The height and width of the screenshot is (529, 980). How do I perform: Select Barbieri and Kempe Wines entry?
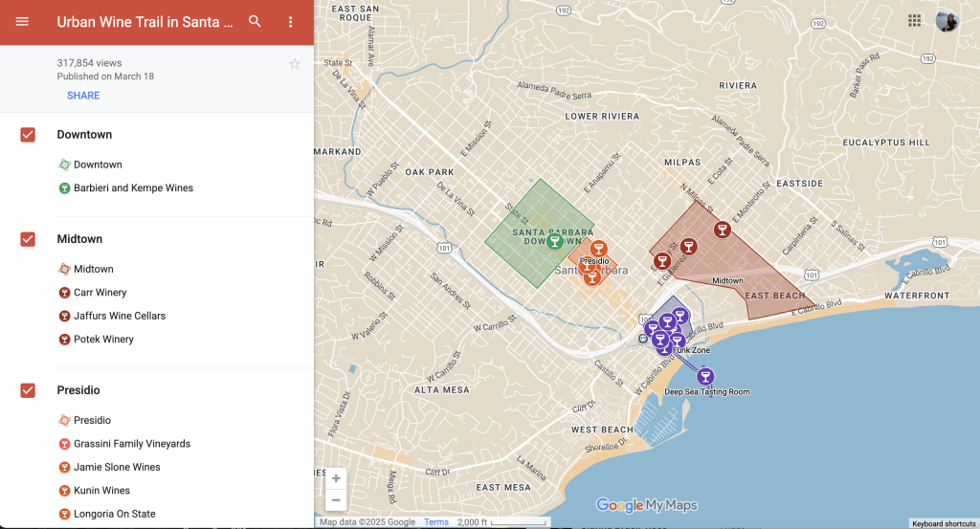pyautogui.click(x=133, y=188)
